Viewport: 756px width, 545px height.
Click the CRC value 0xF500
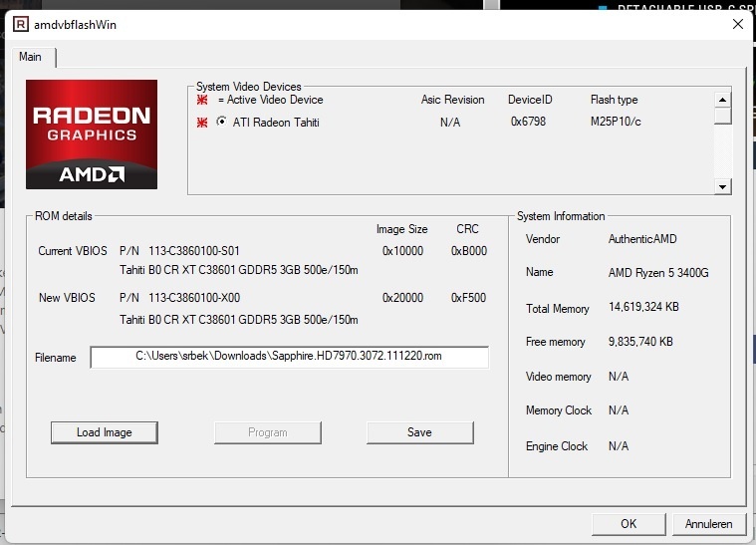468,298
